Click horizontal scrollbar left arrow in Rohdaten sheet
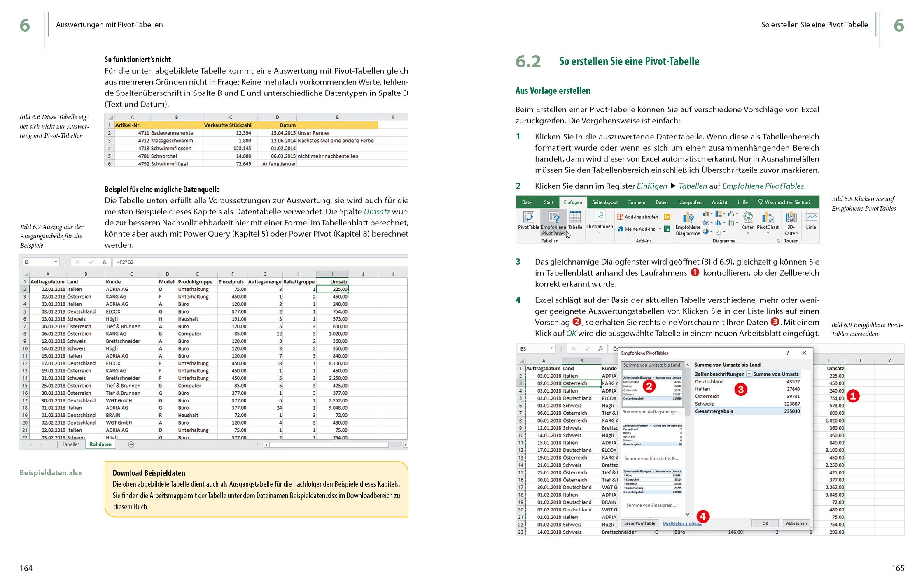Image resolution: width=924 pixels, height=583 pixels. (266, 444)
